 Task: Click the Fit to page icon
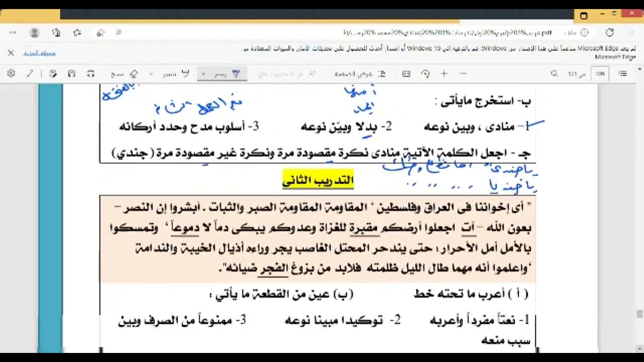pyautogui.click(x=407, y=74)
